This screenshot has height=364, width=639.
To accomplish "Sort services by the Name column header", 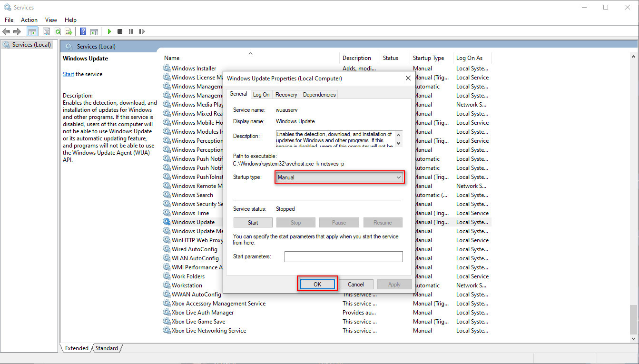I will coord(251,58).
